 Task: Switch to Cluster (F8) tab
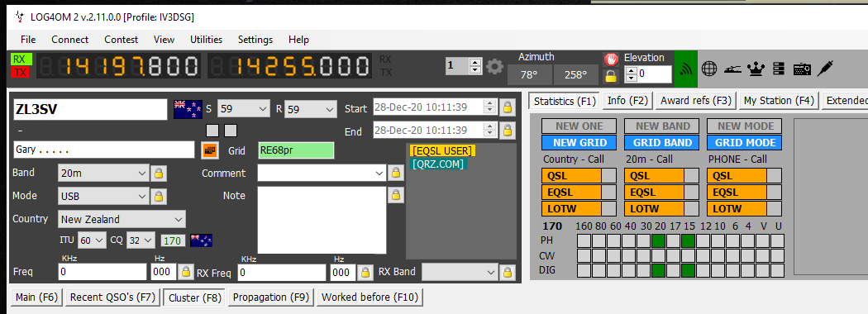click(x=195, y=298)
